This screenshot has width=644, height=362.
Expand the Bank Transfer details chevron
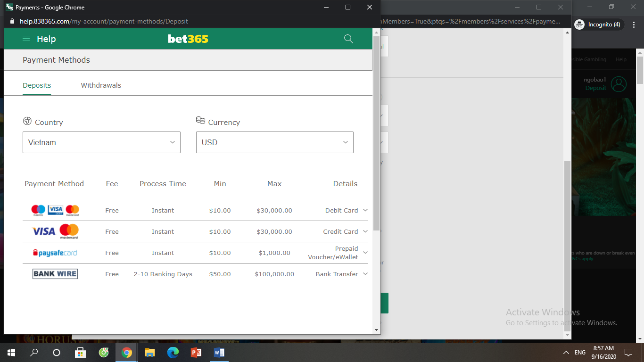[365, 274]
